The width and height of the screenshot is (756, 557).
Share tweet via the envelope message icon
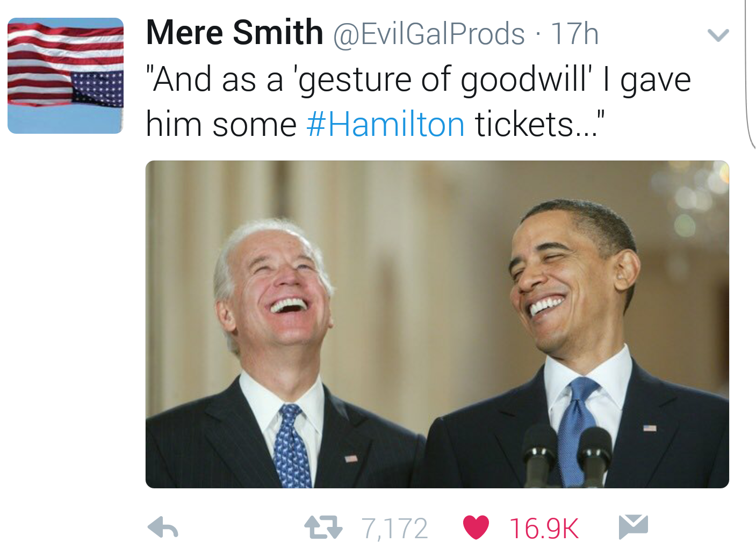pos(633,526)
